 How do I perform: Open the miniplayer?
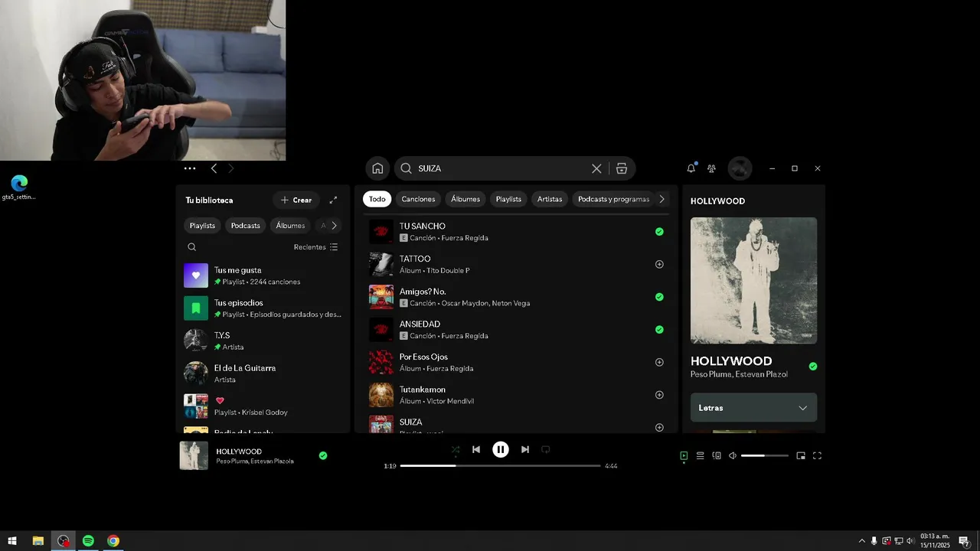(801, 455)
